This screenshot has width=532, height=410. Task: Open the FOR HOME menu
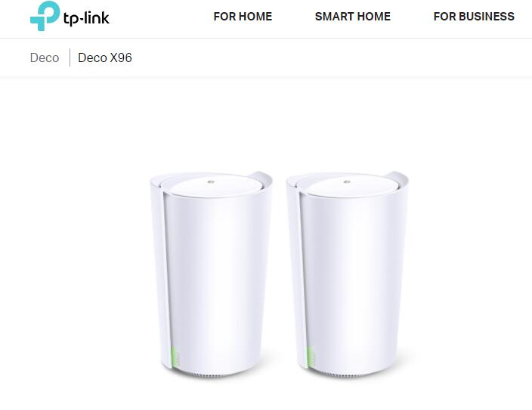coord(243,17)
